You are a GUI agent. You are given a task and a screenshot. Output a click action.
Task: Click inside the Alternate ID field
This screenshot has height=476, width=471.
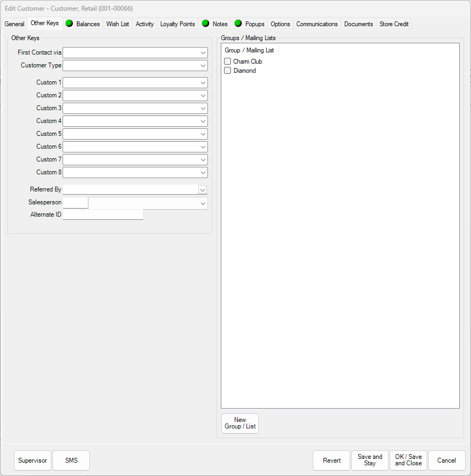[x=103, y=214]
